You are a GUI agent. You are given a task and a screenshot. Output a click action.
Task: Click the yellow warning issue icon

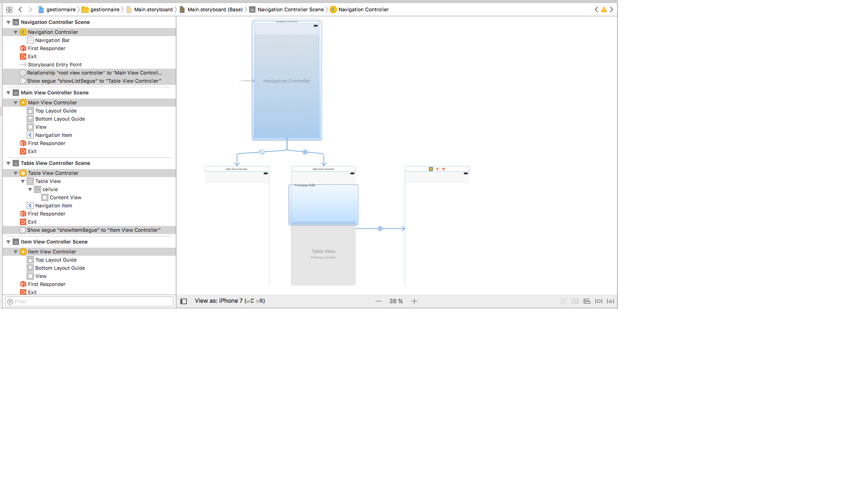tap(604, 9)
